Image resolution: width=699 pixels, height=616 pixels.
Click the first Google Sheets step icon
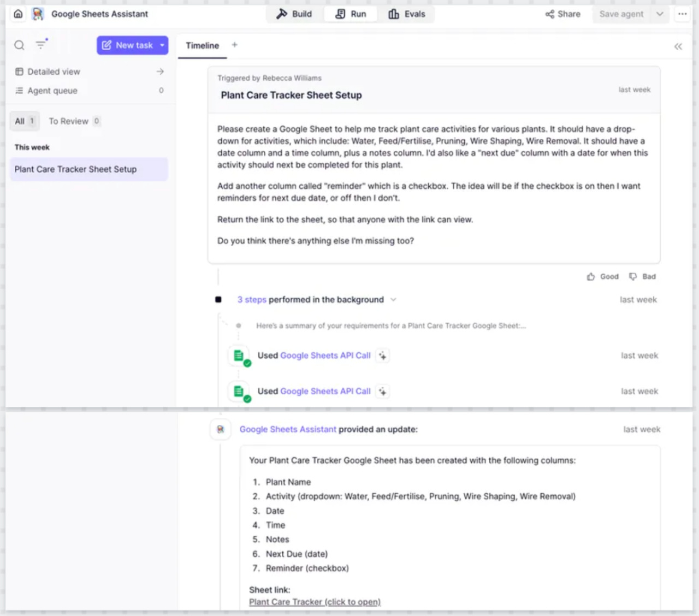pyautogui.click(x=239, y=356)
